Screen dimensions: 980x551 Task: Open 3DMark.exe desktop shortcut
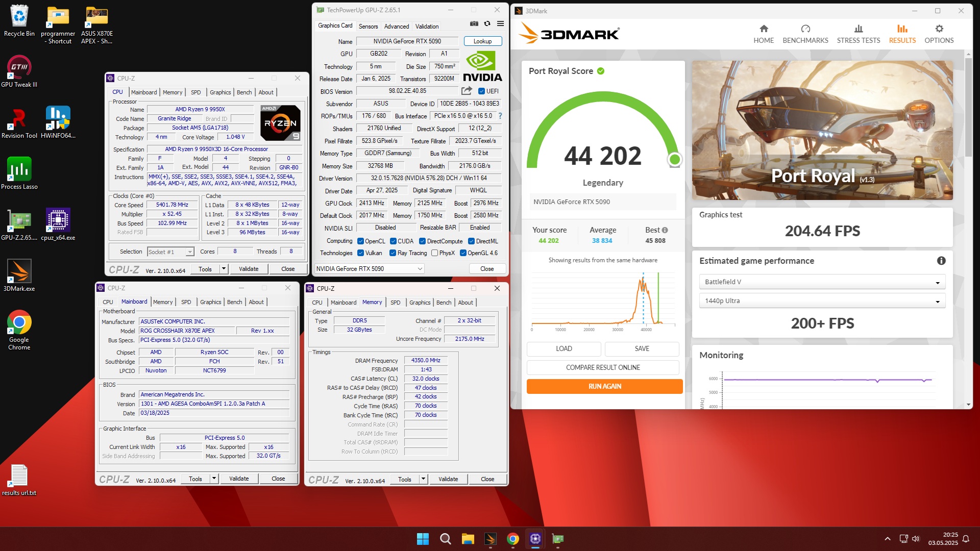pos(19,275)
